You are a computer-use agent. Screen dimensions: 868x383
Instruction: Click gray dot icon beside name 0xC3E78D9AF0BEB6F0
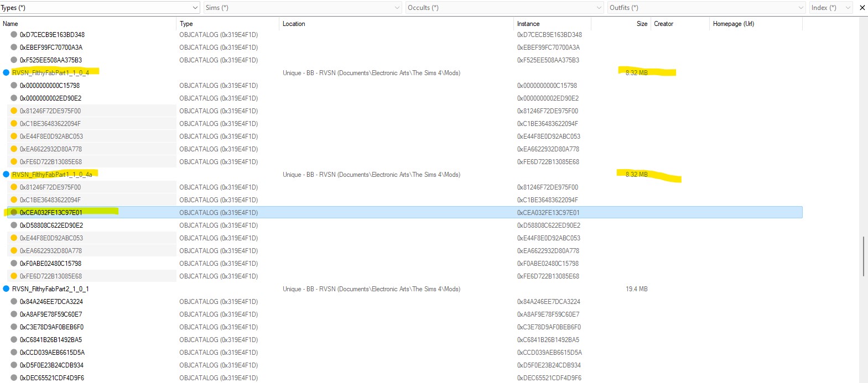(x=14, y=327)
